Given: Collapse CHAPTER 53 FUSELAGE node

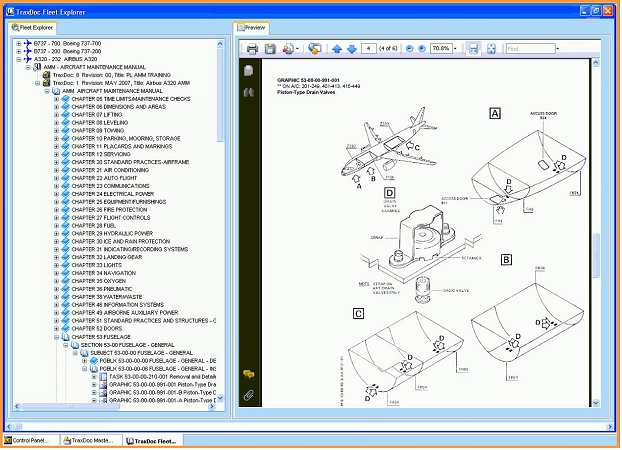Looking at the screenshot, I should coord(57,337).
